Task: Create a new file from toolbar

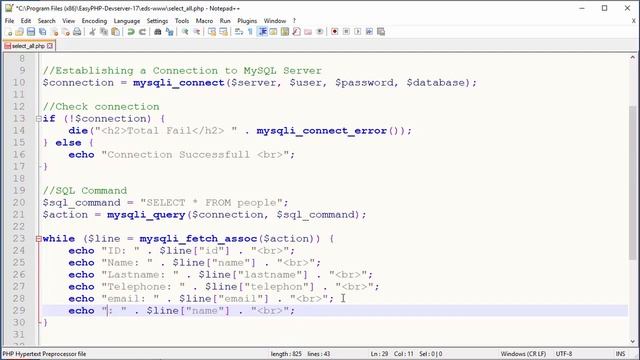Action: point(9,32)
